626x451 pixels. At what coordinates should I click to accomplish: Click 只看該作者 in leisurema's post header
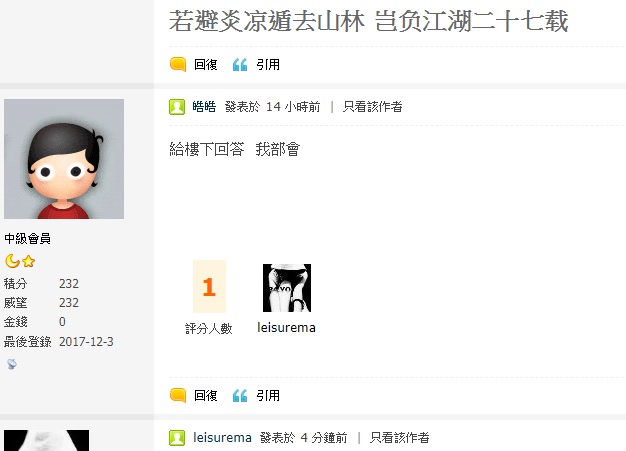[x=399, y=438]
